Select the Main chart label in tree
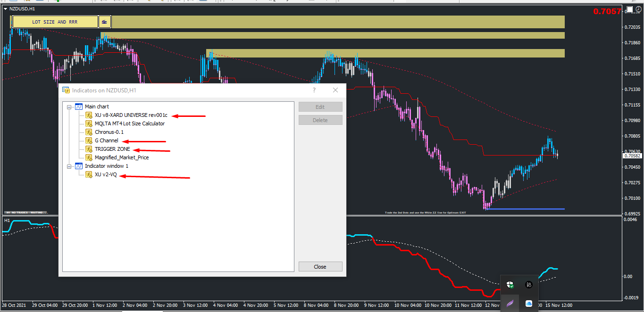This screenshot has width=644, height=312. tap(97, 107)
